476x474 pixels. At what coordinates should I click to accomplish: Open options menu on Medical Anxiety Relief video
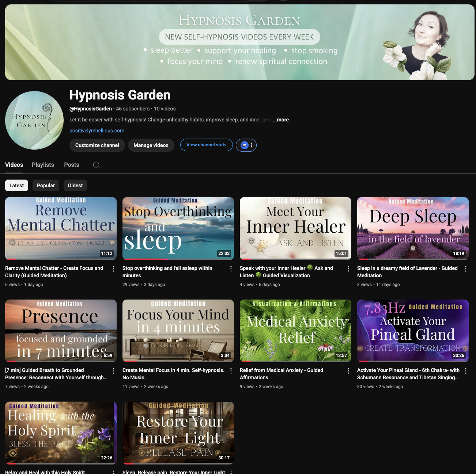click(348, 370)
